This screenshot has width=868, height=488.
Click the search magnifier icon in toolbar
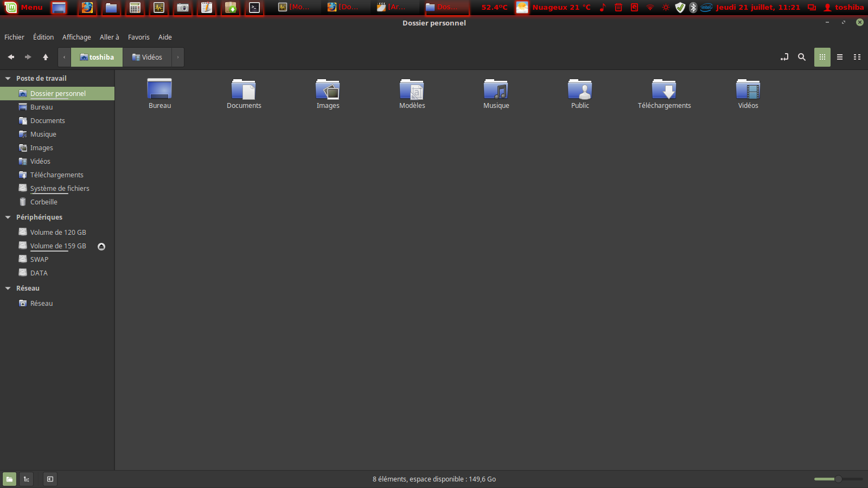coord(801,57)
